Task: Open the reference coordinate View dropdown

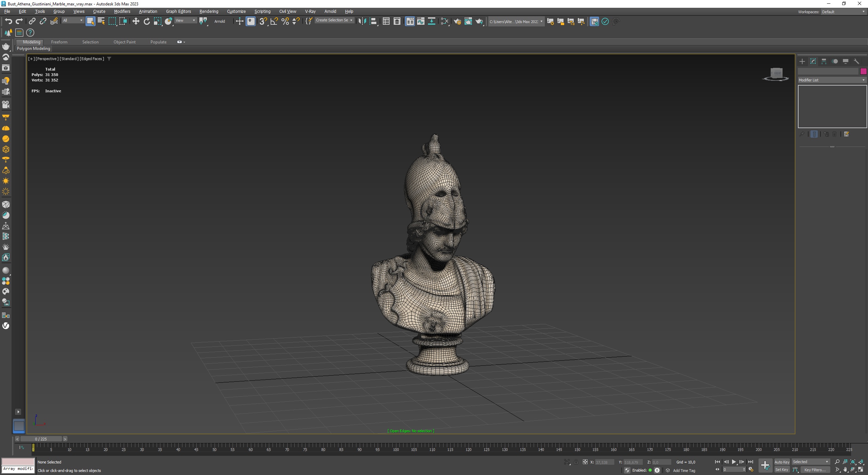Action: point(185,21)
